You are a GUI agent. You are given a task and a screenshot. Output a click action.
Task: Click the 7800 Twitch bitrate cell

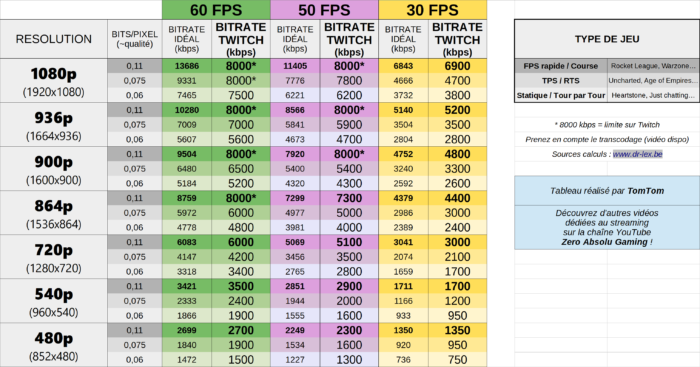349,81
